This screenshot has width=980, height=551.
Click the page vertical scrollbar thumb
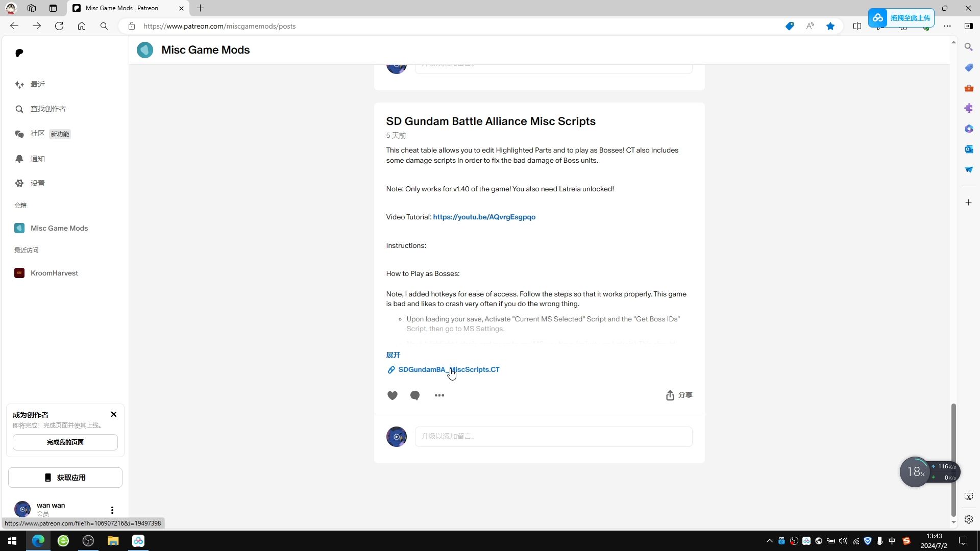[953, 460]
